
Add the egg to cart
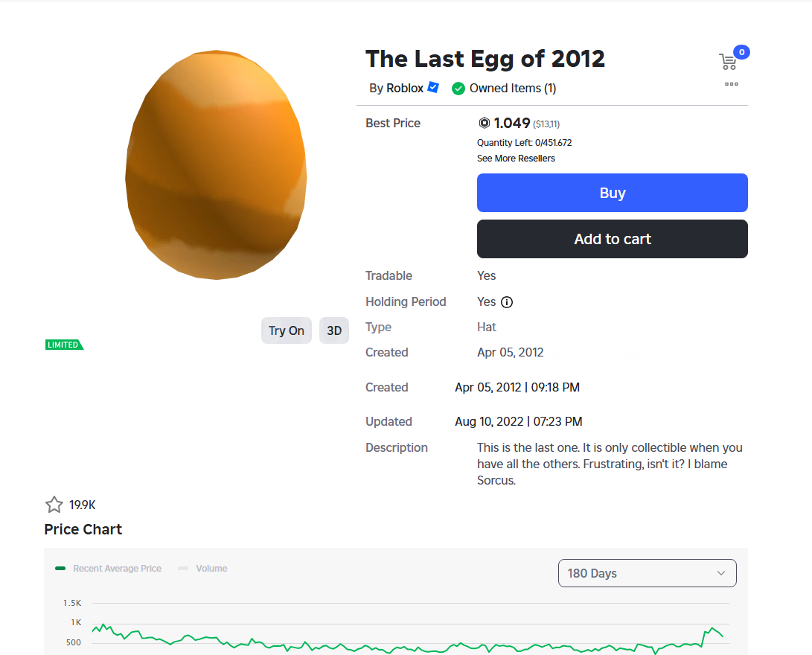612,239
